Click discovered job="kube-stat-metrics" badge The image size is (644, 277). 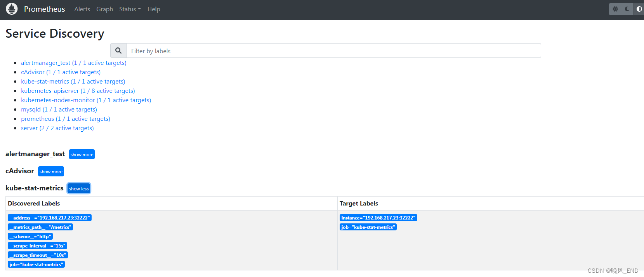36,264
